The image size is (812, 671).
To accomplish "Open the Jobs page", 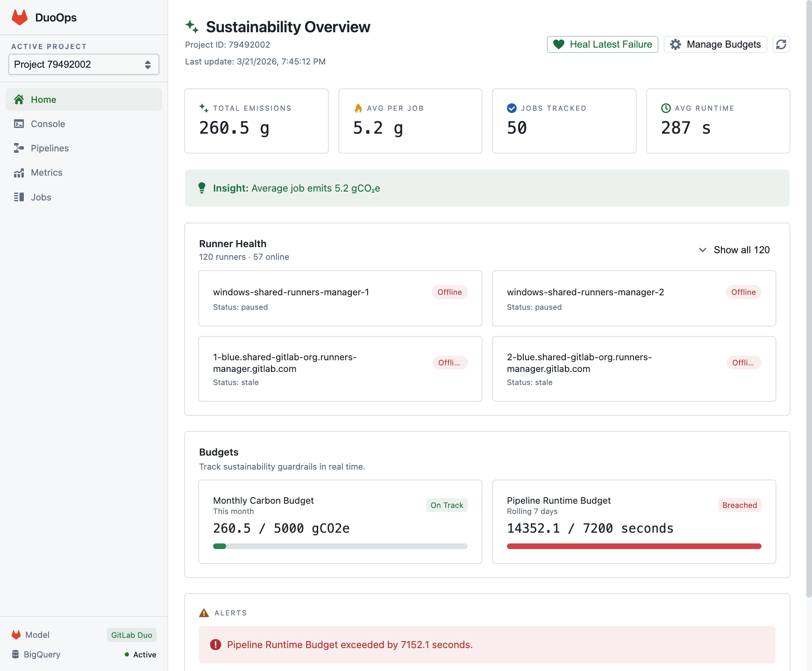I will (x=41, y=197).
